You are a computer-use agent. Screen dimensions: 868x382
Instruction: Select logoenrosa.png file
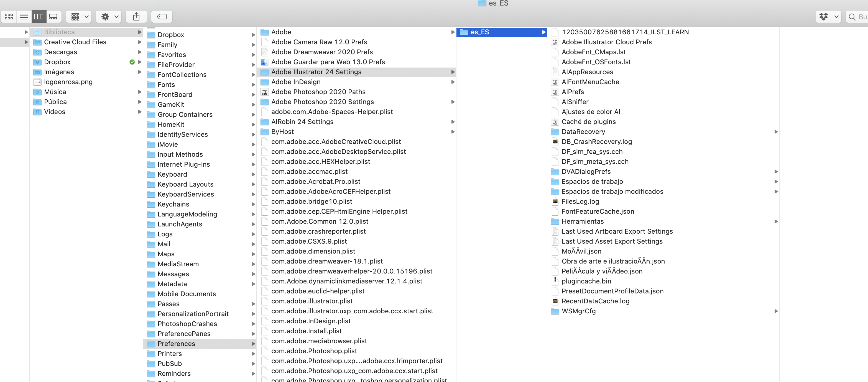(68, 82)
